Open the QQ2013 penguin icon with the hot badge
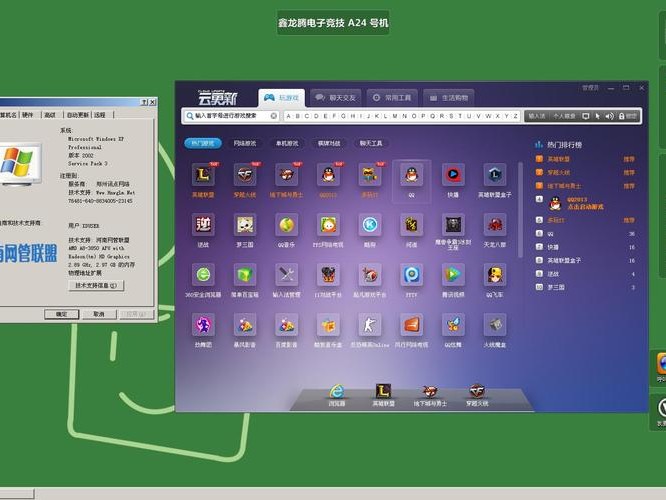Screen dimensions: 666x500 328,175
